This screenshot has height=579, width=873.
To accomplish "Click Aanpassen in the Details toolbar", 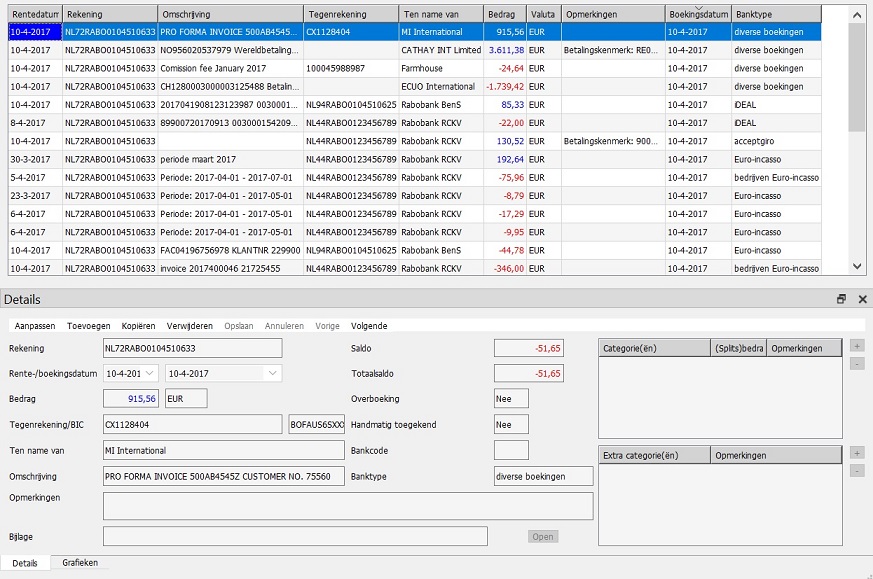I will [35, 326].
